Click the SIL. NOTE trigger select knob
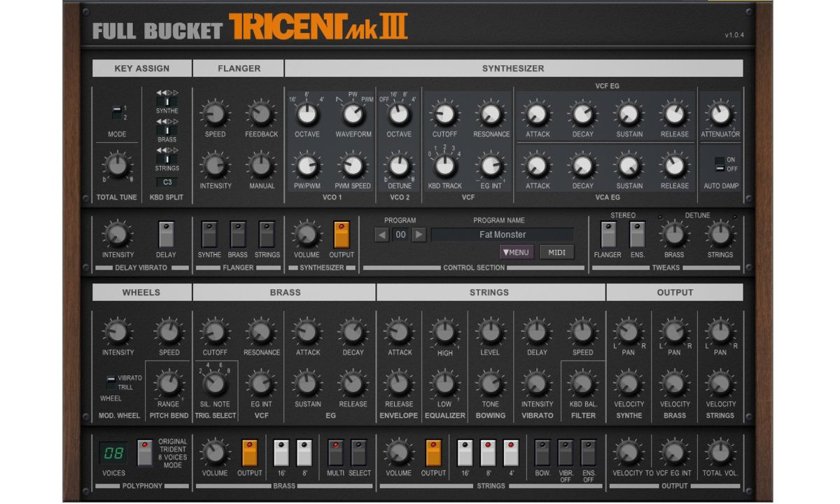 [x=215, y=384]
